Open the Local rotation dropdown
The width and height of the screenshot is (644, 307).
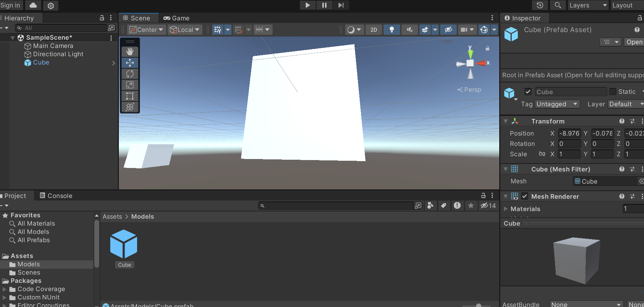[x=185, y=30]
